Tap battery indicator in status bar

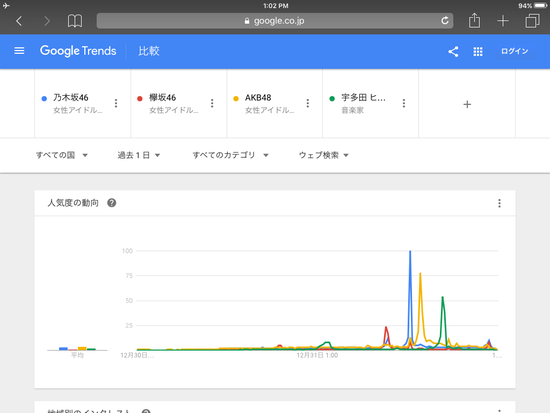click(540, 6)
